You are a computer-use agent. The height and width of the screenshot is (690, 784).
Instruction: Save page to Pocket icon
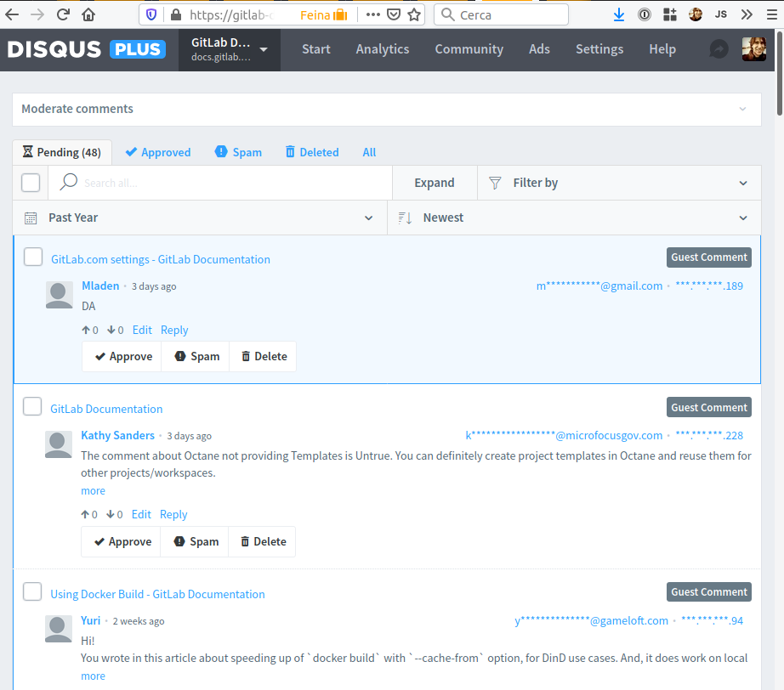pos(394,14)
